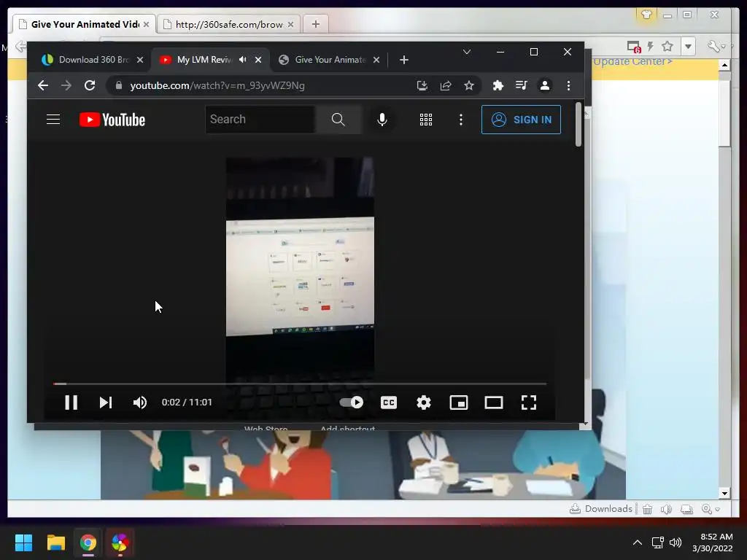Viewport: 747px width, 560px height.
Task: Go back in Chrome
Action: (x=43, y=85)
